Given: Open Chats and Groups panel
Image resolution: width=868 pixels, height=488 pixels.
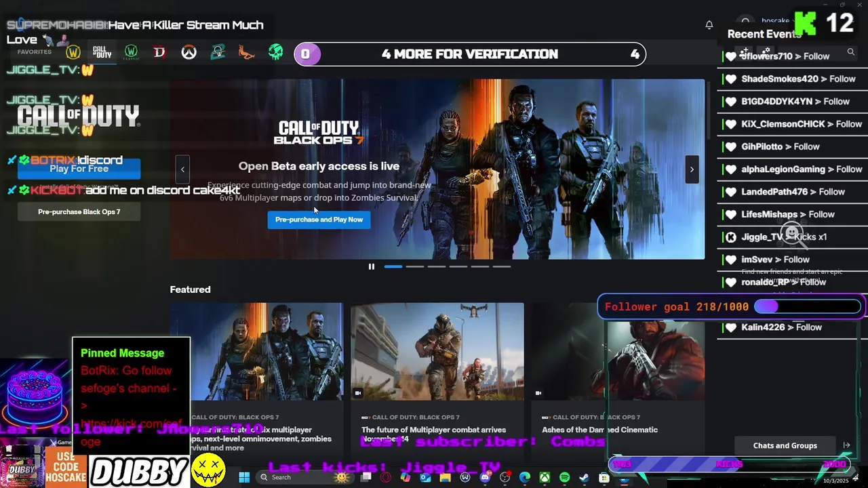Looking at the screenshot, I should [x=785, y=445].
